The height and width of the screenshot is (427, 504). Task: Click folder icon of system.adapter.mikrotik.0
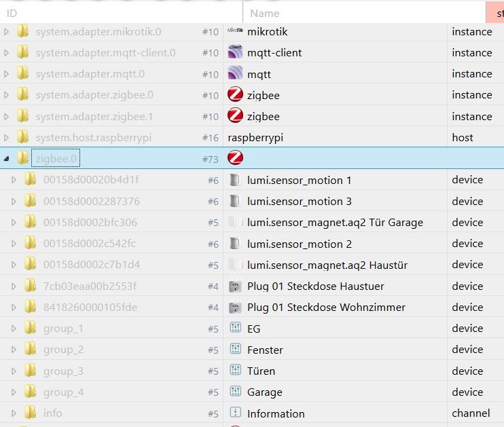(23, 31)
